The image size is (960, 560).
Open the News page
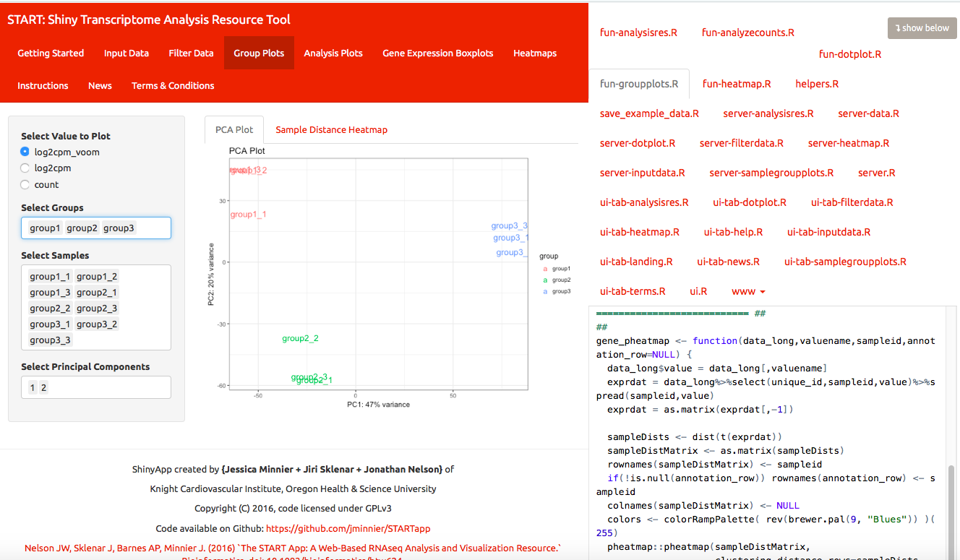pos(100,85)
